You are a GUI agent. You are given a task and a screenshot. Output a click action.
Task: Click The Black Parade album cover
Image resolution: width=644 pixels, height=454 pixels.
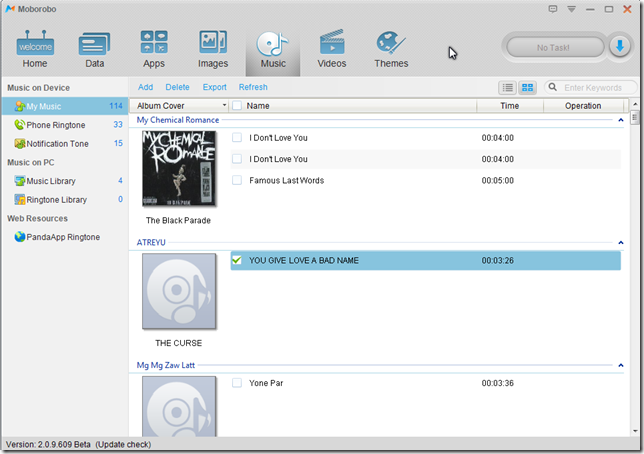pyautogui.click(x=179, y=168)
